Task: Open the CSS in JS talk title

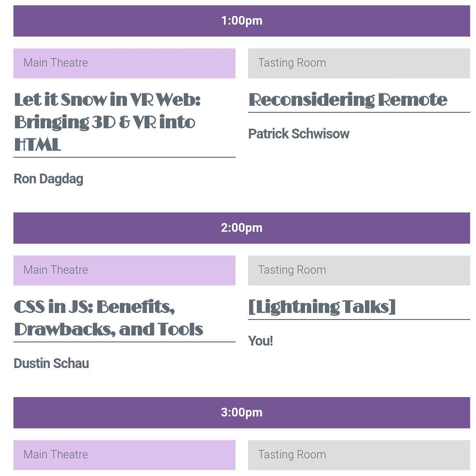Action: (x=108, y=318)
